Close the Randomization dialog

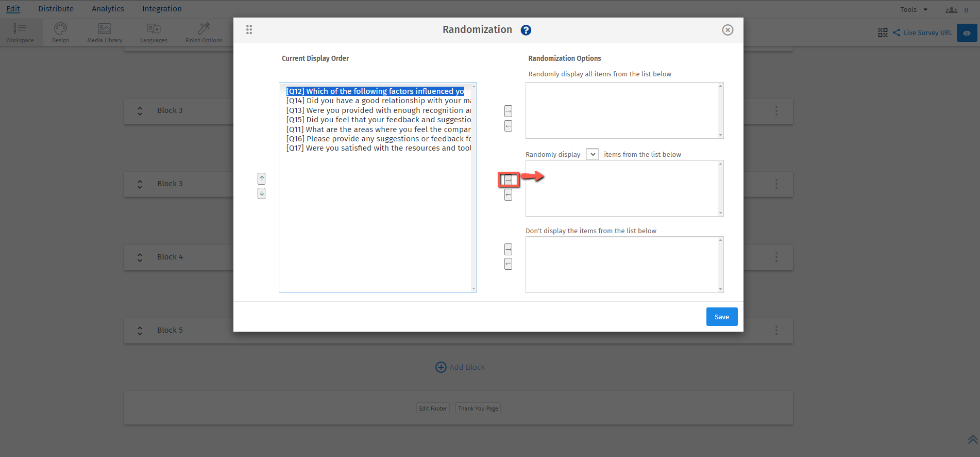point(728,30)
